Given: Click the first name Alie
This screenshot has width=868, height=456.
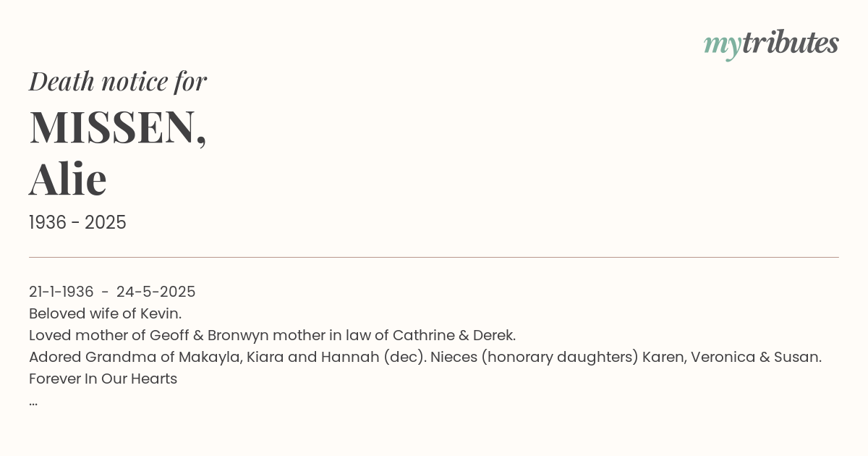Looking at the screenshot, I should [x=68, y=179].
